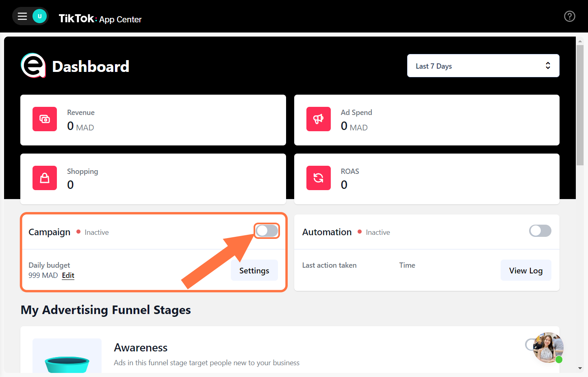The height and width of the screenshot is (377, 588).
Task: Click the Revenue money icon
Action: [x=45, y=119]
